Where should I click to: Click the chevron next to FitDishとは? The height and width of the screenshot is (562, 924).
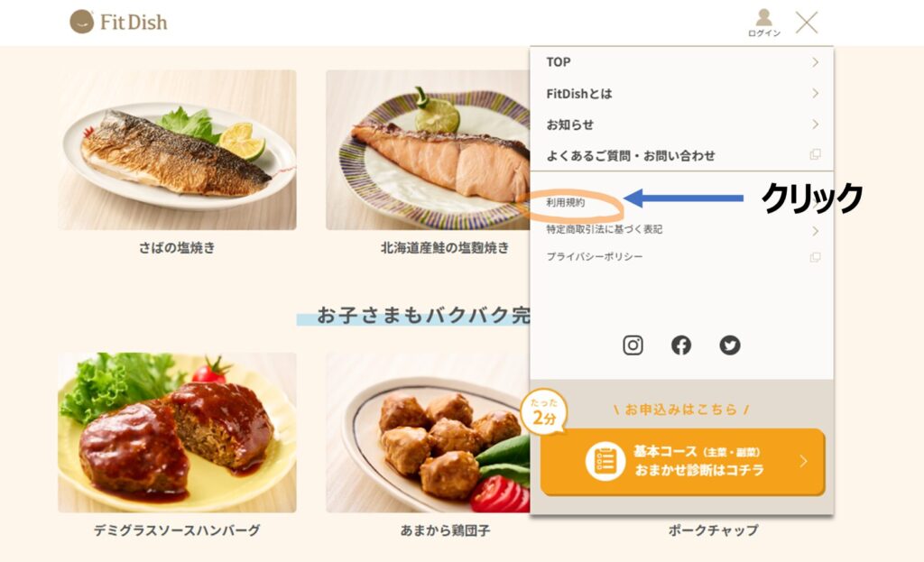click(x=815, y=93)
